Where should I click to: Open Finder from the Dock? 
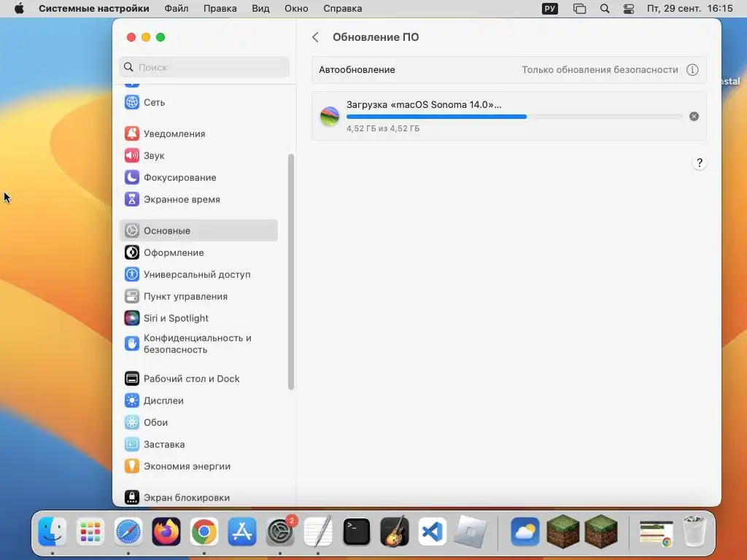coord(52,532)
